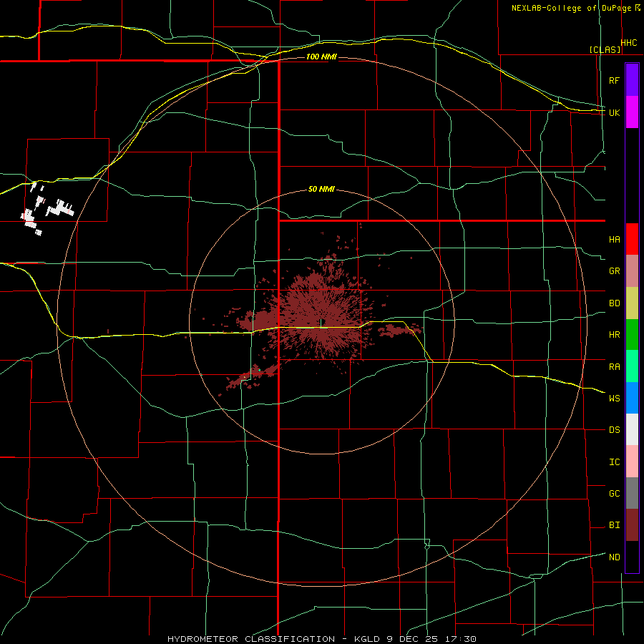This screenshot has height=644, width=644.
Task: Click the 100 NMI range ring label
Action: pyautogui.click(x=321, y=57)
